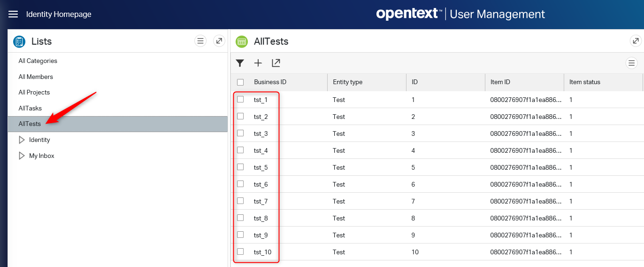Image resolution: width=644 pixels, height=267 pixels.
Task: Click the green AllTests table icon
Action: pyautogui.click(x=242, y=41)
